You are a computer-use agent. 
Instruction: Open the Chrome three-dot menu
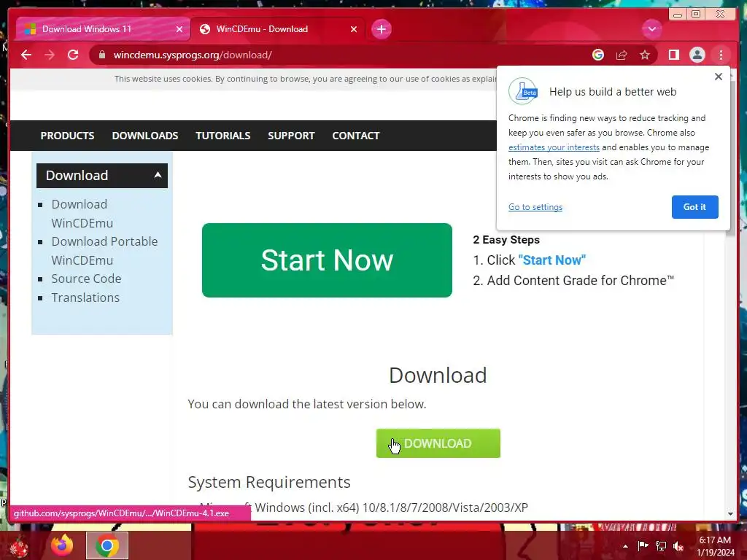(x=721, y=55)
